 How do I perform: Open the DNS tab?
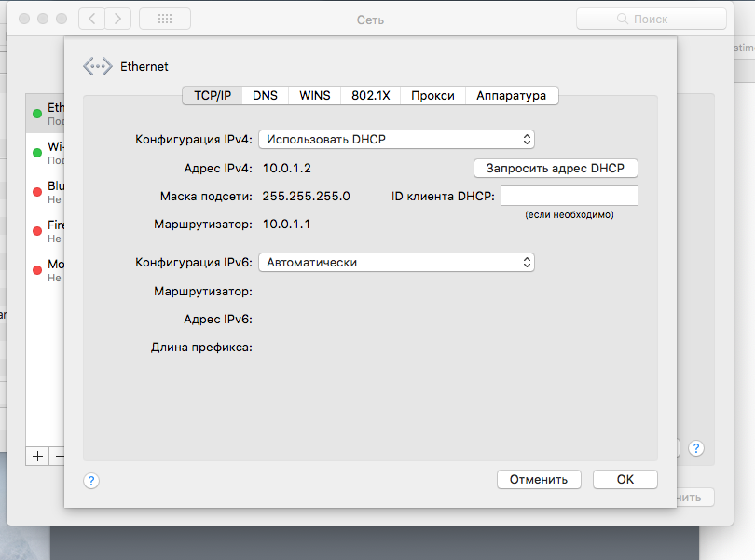[x=266, y=95]
